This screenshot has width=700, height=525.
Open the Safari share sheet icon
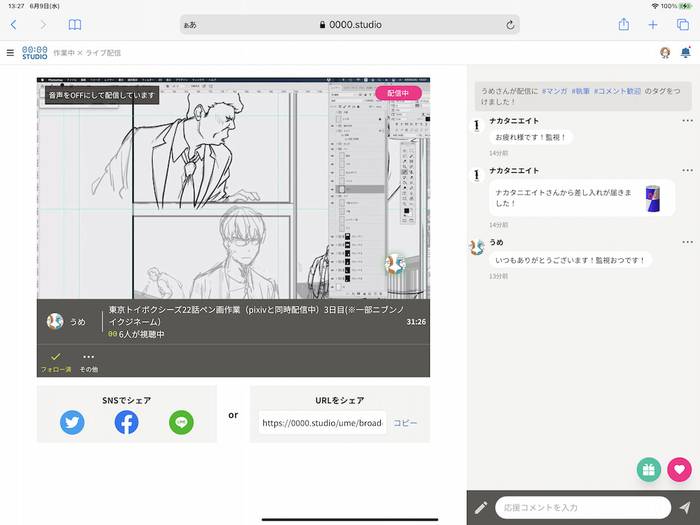624,24
